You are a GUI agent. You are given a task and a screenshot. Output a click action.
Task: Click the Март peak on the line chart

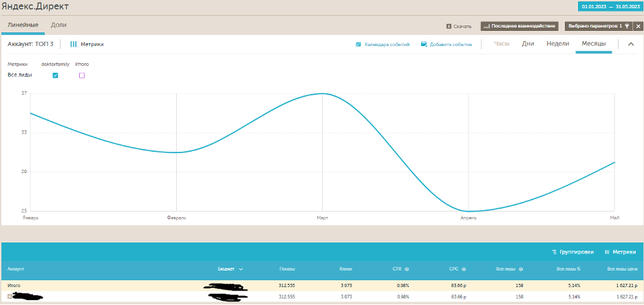322,93
